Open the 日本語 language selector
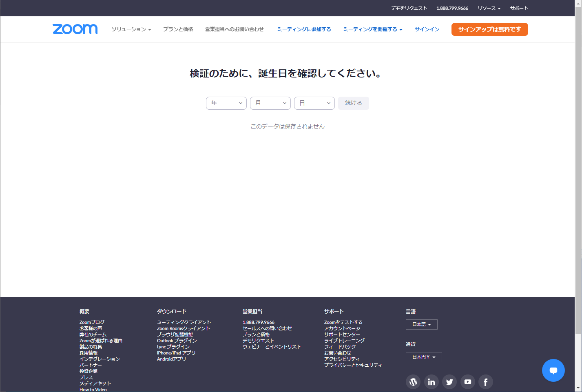 (x=422, y=324)
